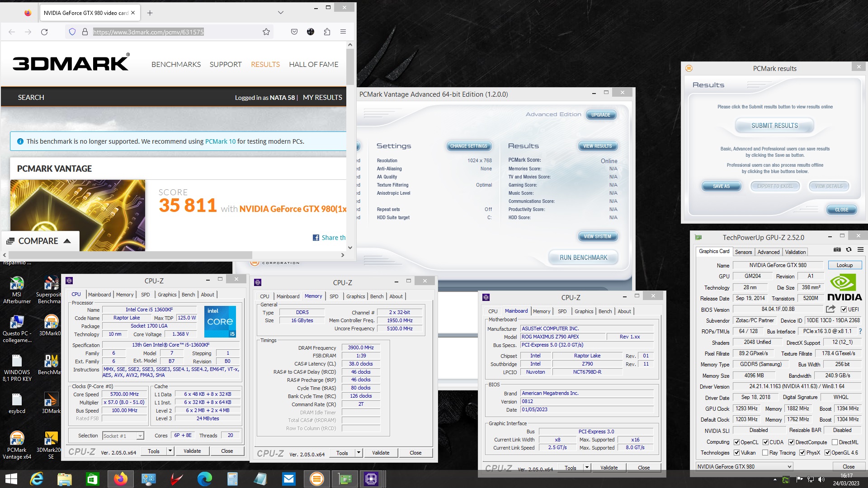Image resolution: width=868 pixels, height=488 pixels.
Task: Toggle the PhysX checkbox
Action: [x=802, y=453]
